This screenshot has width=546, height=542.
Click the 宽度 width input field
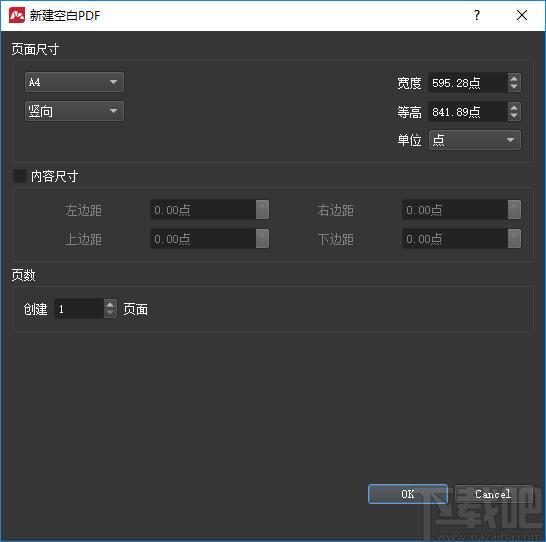(468, 83)
